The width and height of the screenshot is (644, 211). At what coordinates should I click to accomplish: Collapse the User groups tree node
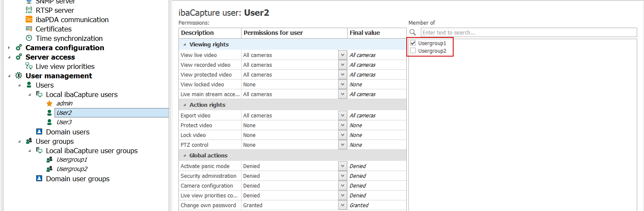[x=19, y=141]
